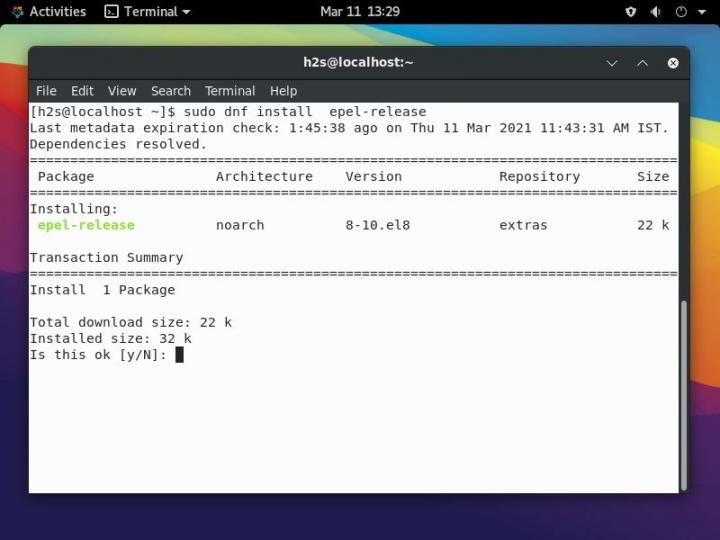
Task: Open the File menu
Action: [46, 91]
